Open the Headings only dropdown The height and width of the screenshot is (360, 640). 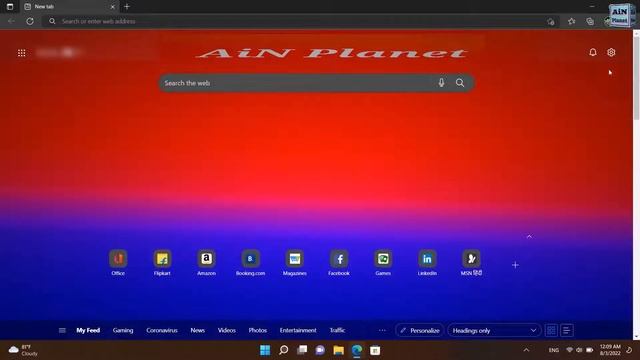coord(494,330)
